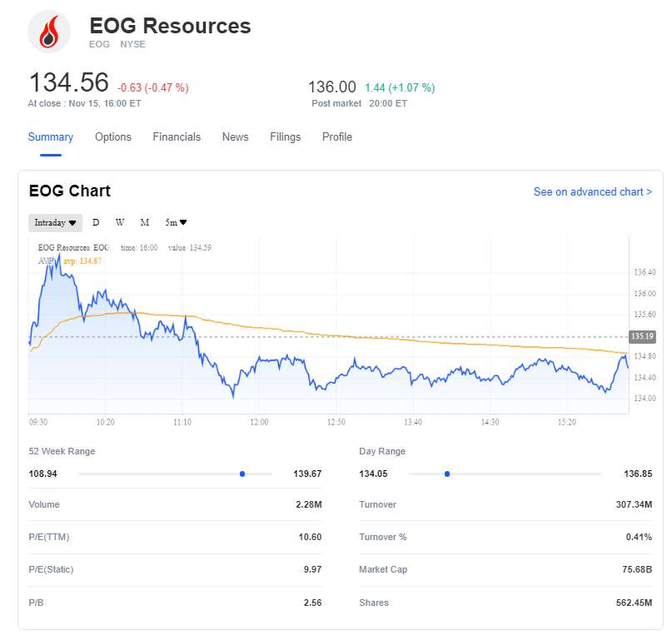The height and width of the screenshot is (640, 672).
Task: Select the W weekly chart period
Action: [x=120, y=222]
